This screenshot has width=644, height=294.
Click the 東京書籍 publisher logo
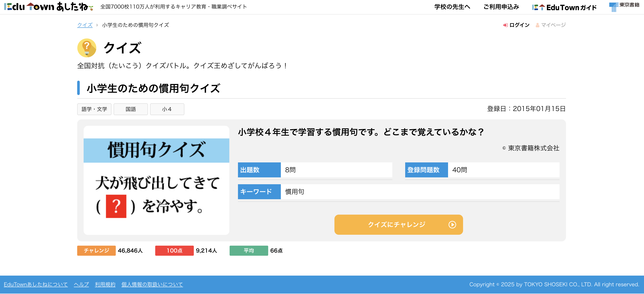(x=624, y=6)
